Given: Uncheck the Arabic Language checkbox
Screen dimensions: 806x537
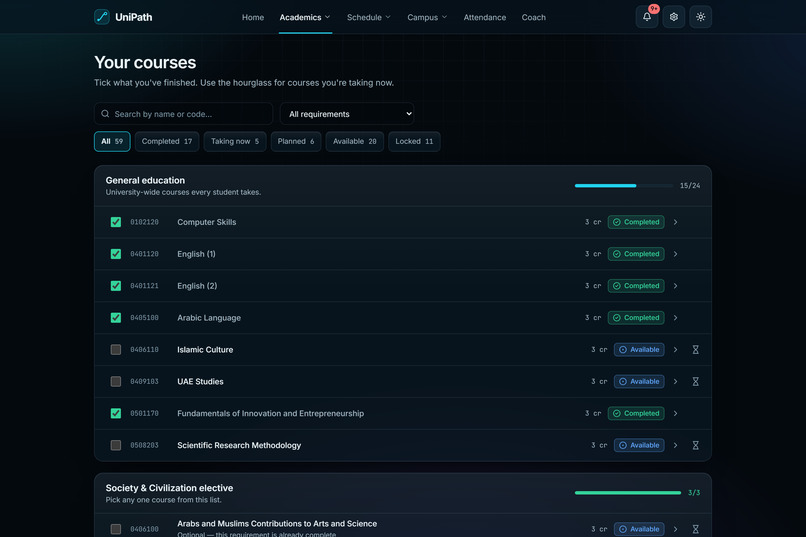Looking at the screenshot, I should coord(116,318).
